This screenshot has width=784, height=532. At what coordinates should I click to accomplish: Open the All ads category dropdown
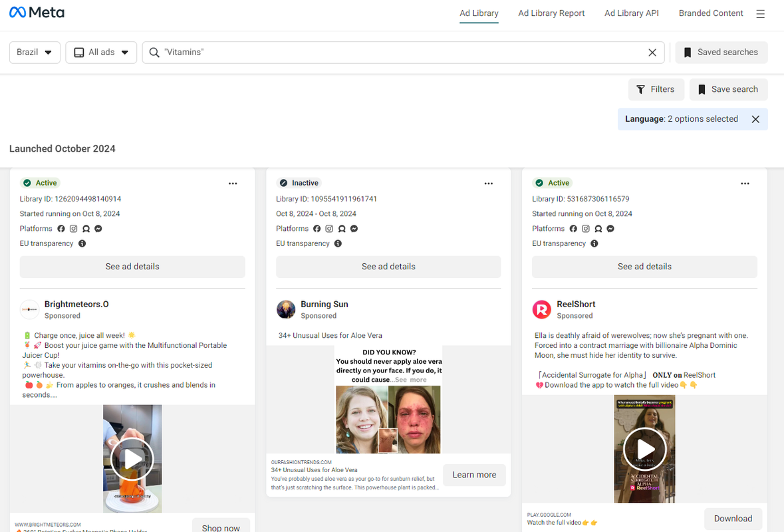(101, 53)
